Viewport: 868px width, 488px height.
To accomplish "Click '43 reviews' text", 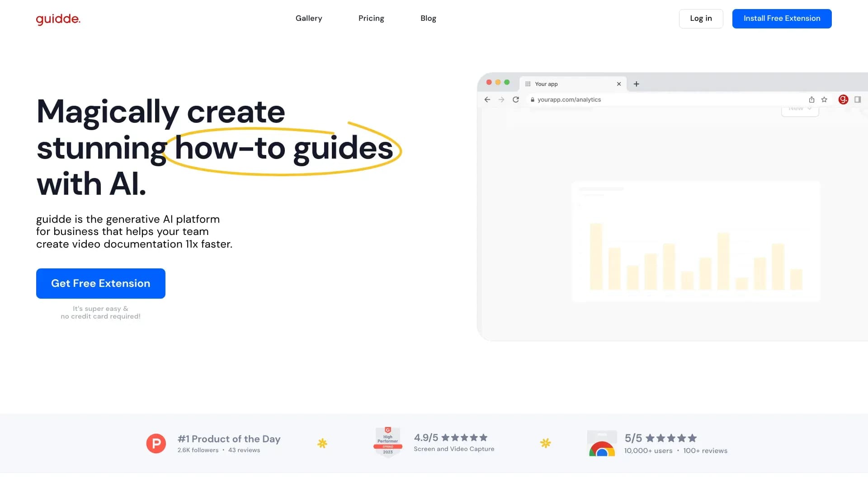I will click(244, 450).
